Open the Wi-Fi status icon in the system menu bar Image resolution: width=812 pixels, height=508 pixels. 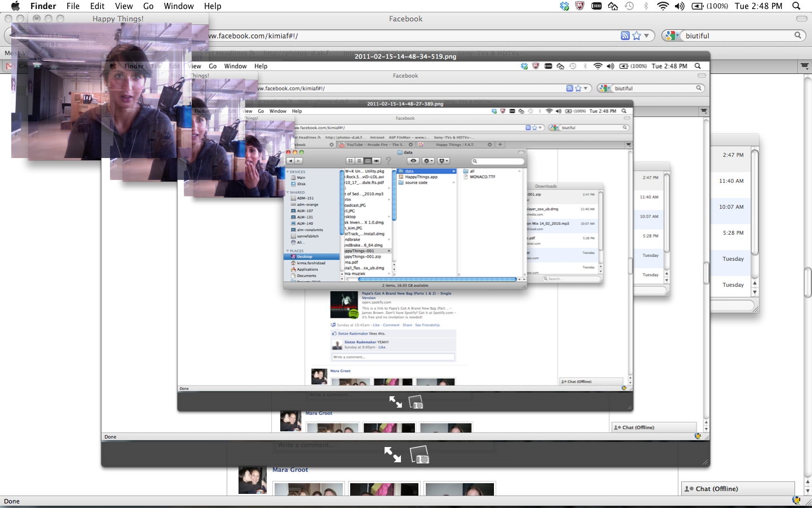(663, 6)
